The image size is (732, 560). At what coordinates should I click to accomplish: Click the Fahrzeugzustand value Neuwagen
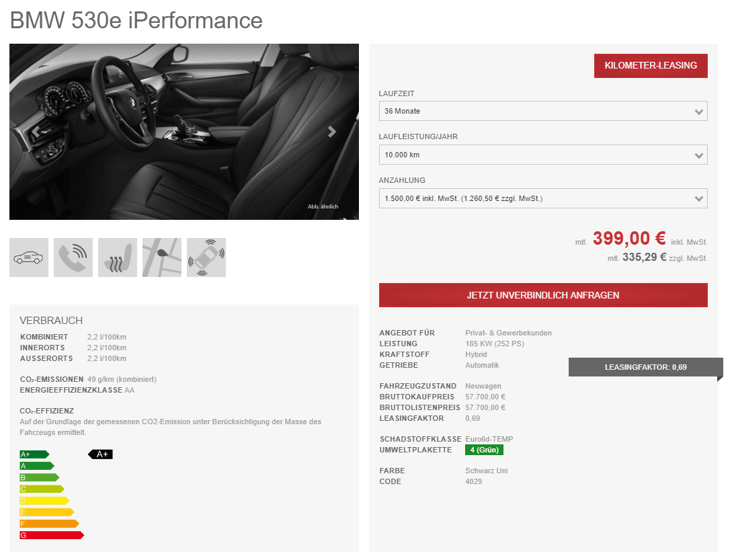pos(483,386)
